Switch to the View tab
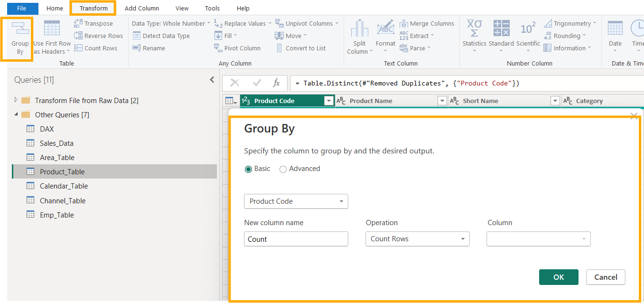Image resolution: width=644 pixels, height=303 pixels. pyautogui.click(x=182, y=8)
